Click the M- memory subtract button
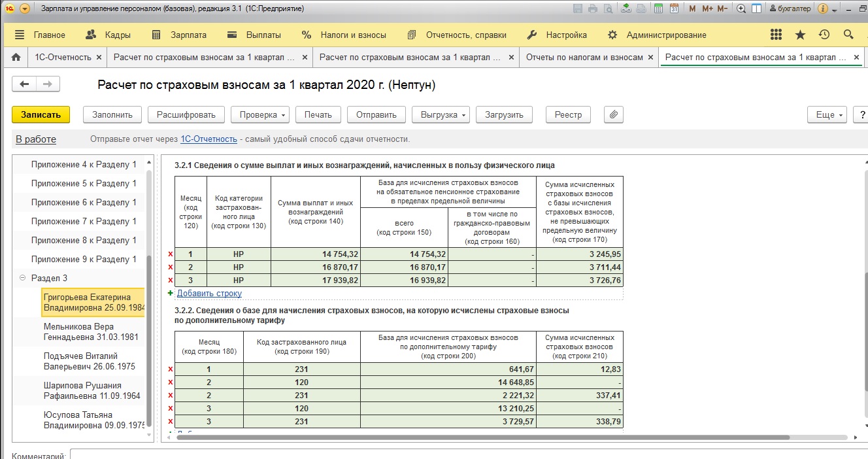The width and height of the screenshot is (868, 459). tap(722, 9)
